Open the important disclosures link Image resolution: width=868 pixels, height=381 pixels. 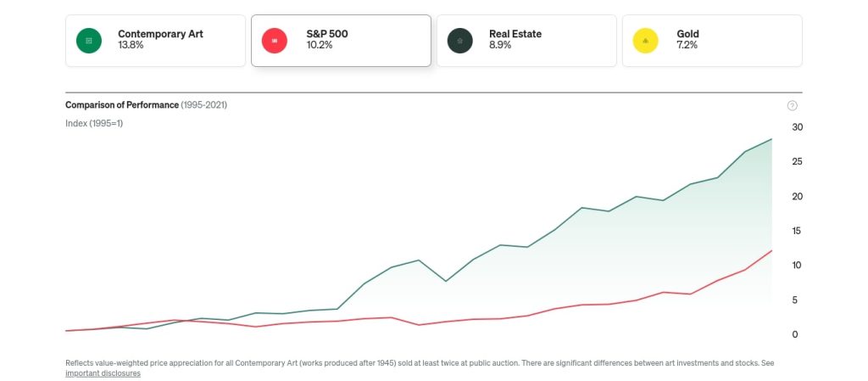[x=103, y=373]
